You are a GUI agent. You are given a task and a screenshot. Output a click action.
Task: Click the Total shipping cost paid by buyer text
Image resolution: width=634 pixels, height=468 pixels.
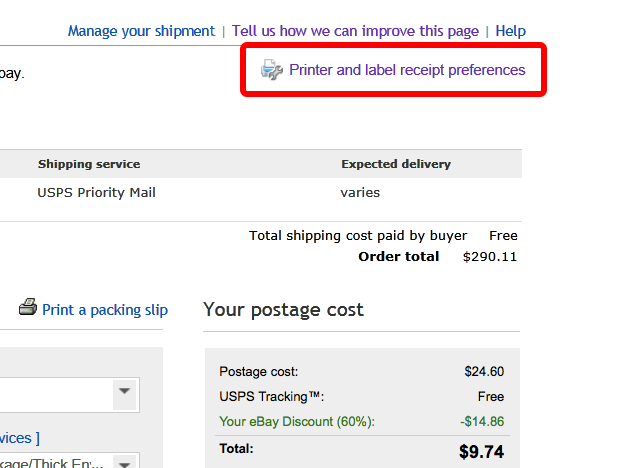[358, 236]
